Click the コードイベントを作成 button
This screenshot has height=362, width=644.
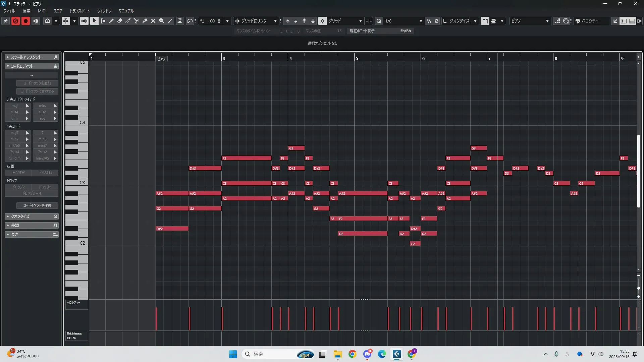tap(37, 205)
